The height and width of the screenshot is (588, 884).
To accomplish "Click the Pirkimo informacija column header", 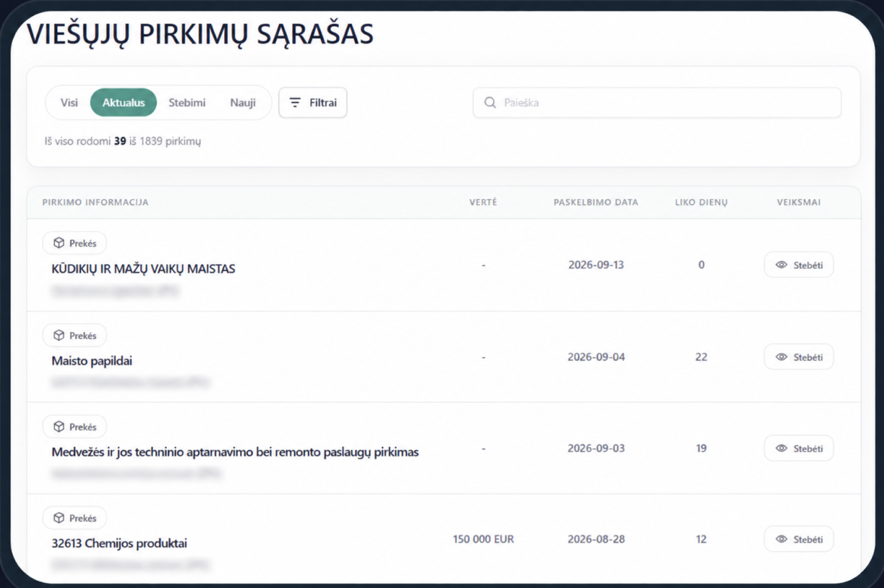I will pyautogui.click(x=95, y=202).
